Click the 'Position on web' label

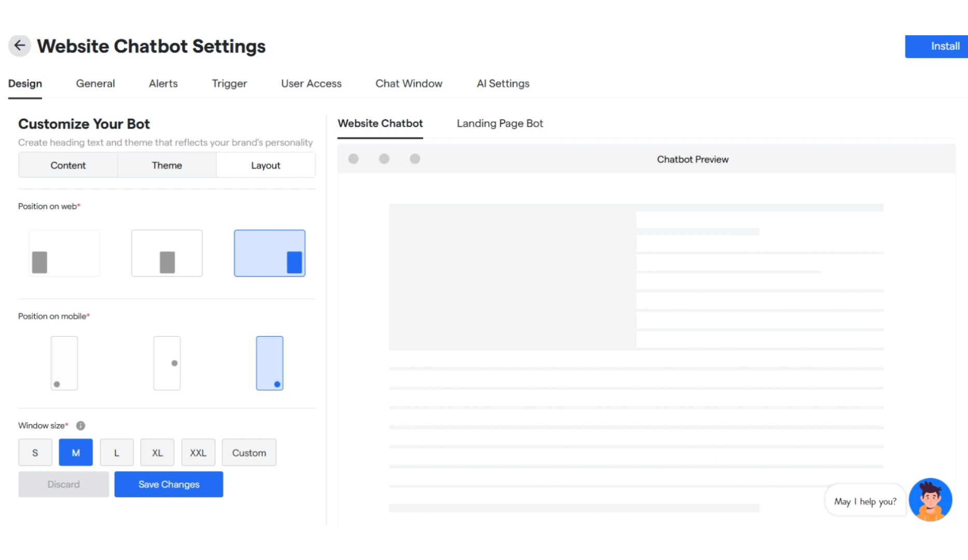pos(49,206)
